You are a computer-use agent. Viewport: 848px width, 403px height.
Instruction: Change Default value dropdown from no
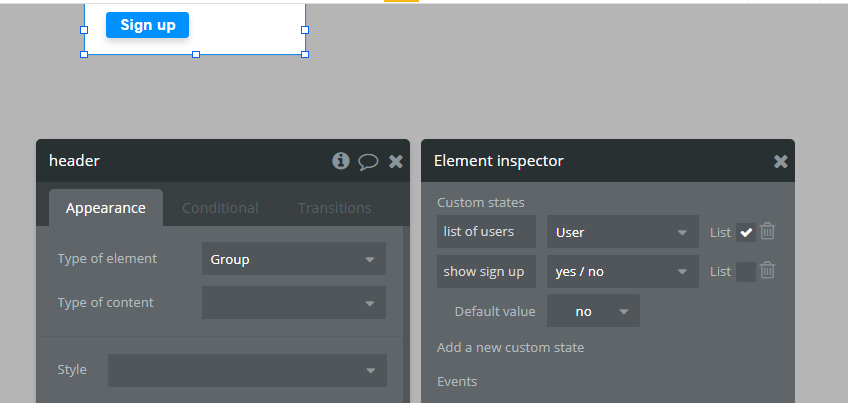[593, 311]
